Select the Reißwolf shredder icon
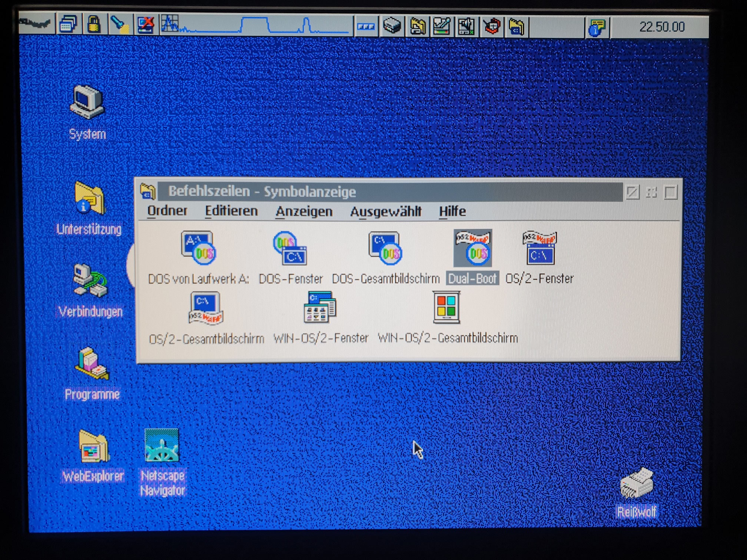 click(x=637, y=483)
